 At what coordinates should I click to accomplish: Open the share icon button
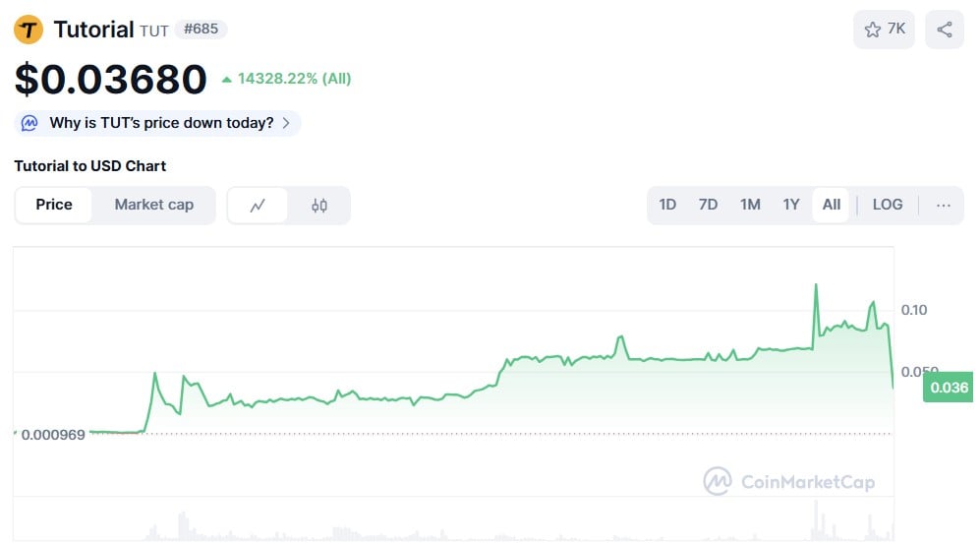(x=945, y=30)
